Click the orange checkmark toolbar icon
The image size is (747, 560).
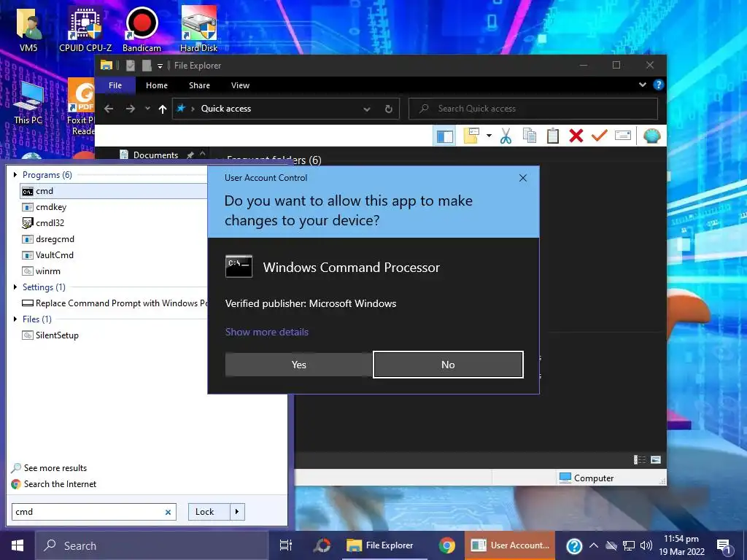600,136
